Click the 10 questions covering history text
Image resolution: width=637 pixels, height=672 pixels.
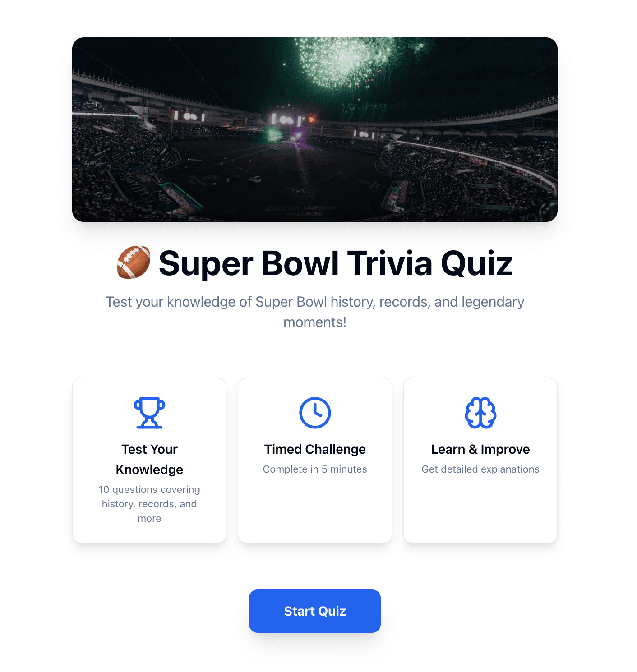click(149, 504)
